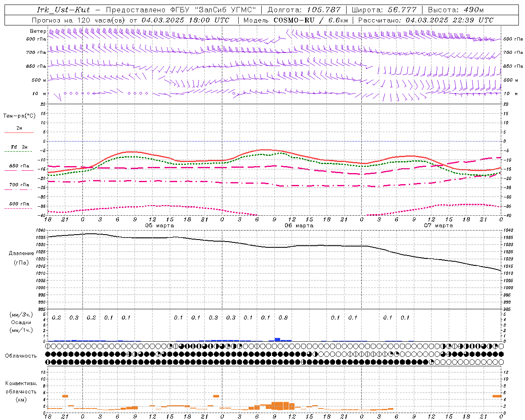Click the Долгота: 105.787 value
Image resolution: width=525 pixels, height=420 pixels.
pos(304,10)
